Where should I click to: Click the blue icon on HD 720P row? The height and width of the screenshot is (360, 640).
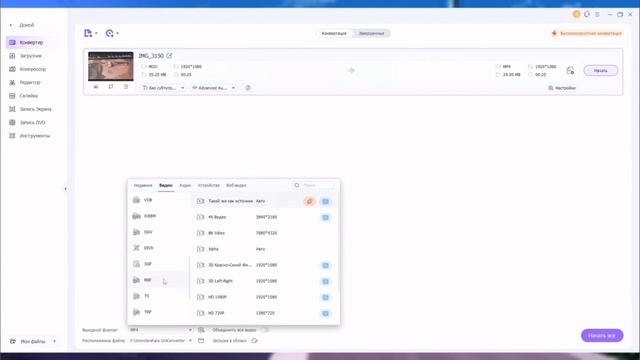(x=325, y=313)
